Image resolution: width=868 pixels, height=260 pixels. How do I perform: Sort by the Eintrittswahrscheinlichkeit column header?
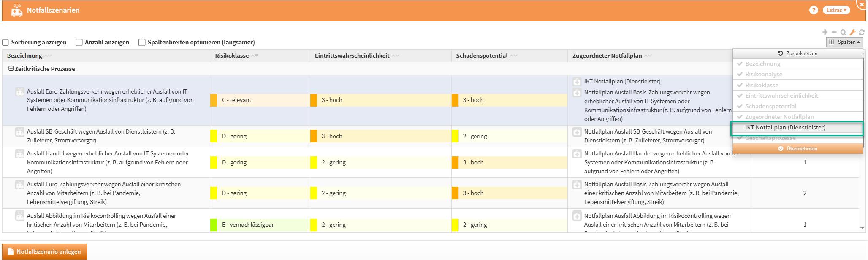coord(352,56)
